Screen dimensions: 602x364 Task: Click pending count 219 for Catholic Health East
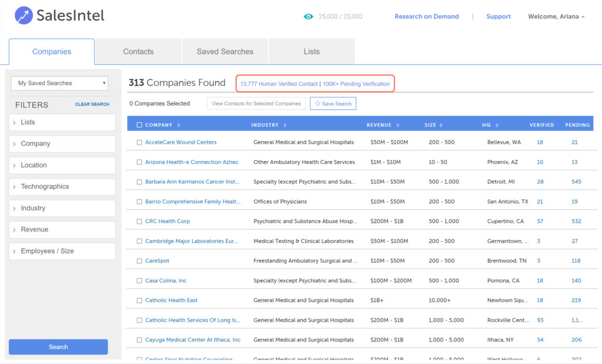pos(576,300)
